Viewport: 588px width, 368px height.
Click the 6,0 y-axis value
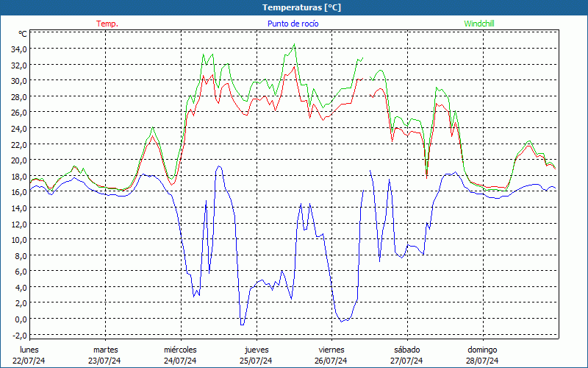(x=21, y=271)
